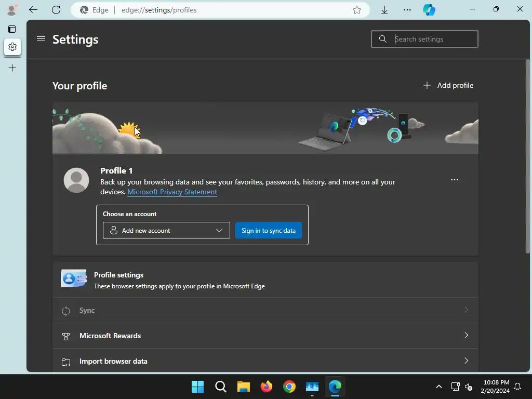
Task: Show hidden system tray icons
Action: (x=438, y=387)
